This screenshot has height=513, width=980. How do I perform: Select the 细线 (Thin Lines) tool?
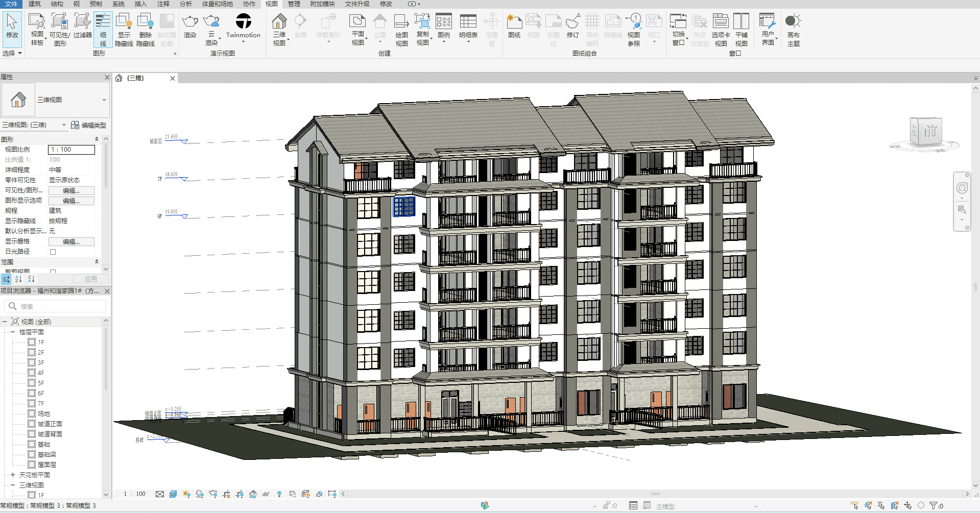[x=103, y=30]
